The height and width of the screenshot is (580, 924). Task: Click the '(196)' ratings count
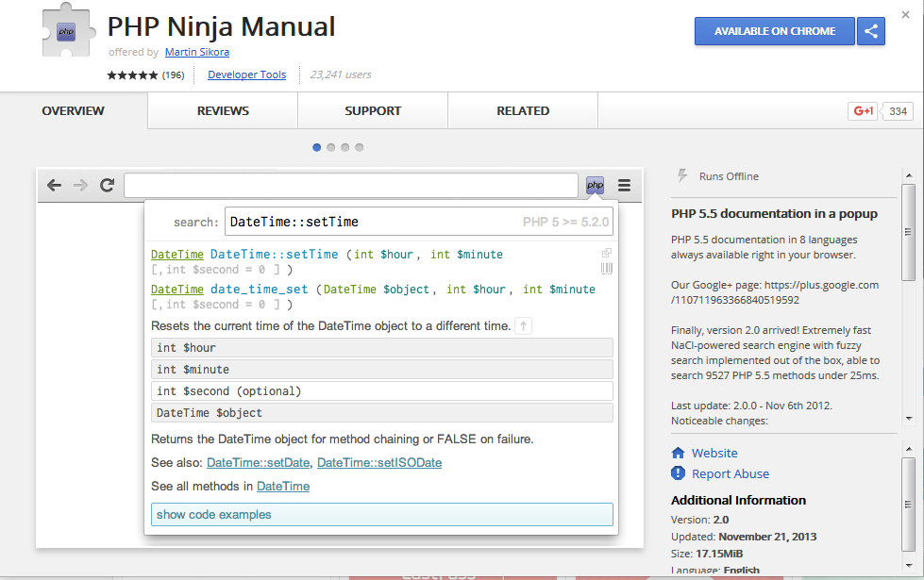(x=174, y=75)
